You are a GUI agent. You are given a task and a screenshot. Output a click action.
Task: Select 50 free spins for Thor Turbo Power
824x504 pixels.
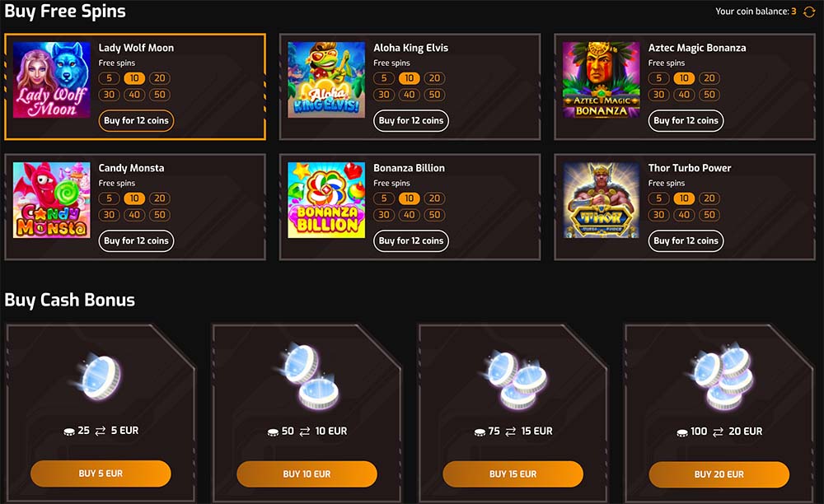[709, 215]
